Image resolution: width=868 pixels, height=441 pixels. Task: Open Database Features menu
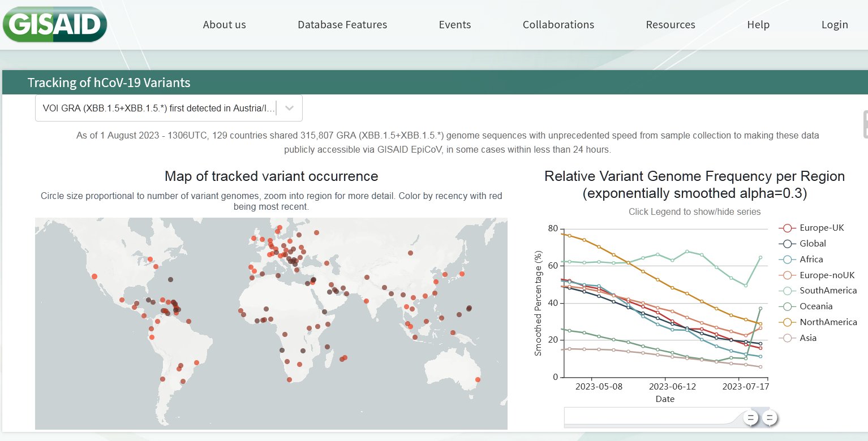click(342, 25)
